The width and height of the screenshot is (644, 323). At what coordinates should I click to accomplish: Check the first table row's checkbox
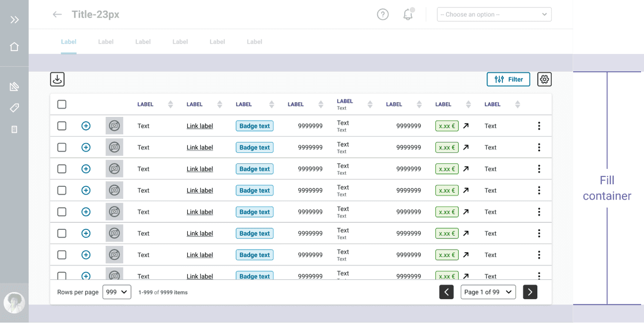(x=61, y=126)
